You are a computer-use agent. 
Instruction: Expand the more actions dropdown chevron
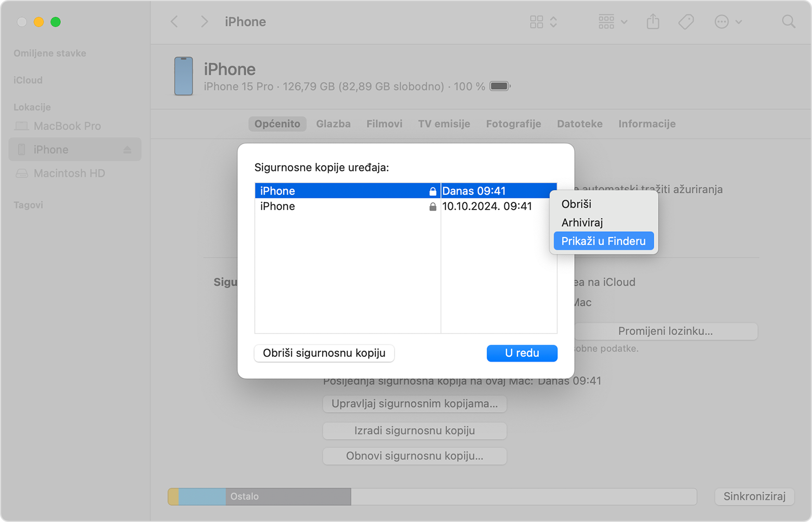(739, 22)
